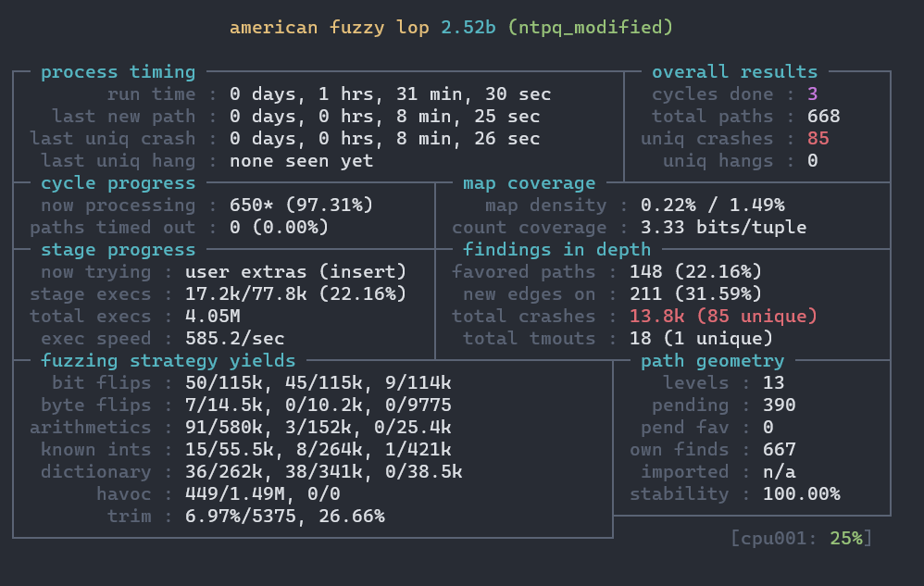
Task: Click the uniq hangs value 0
Action: [x=813, y=161]
